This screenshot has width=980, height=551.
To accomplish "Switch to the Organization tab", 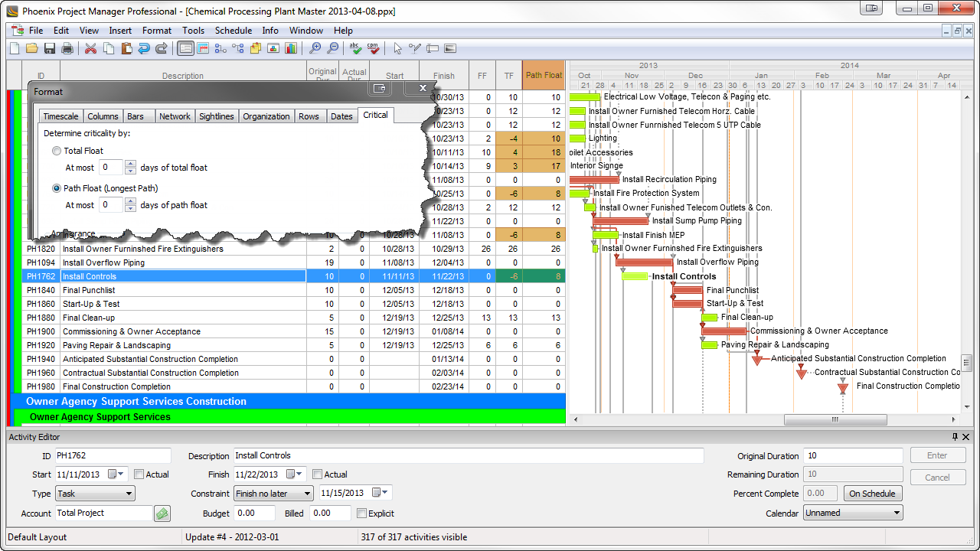I will point(266,116).
